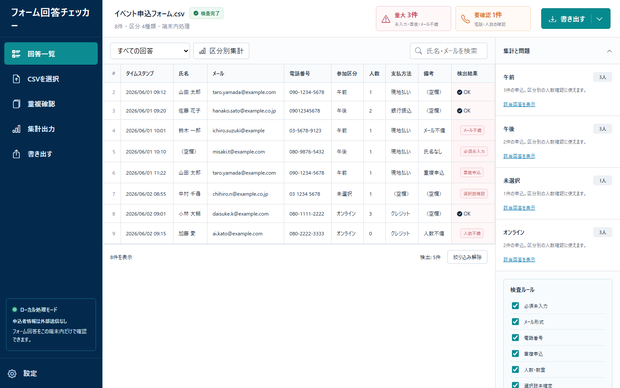Follow the link under the 午前 summary

[x=519, y=104]
